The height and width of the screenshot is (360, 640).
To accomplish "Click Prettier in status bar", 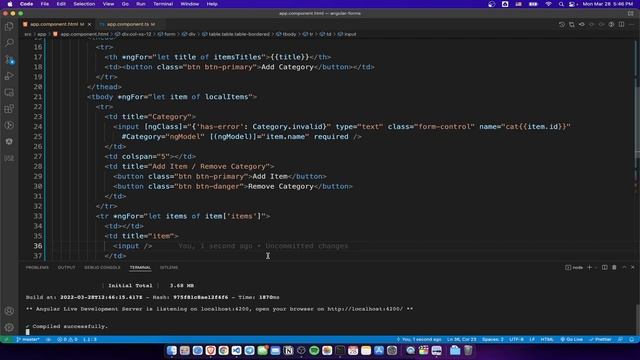I will [x=600, y=340].
